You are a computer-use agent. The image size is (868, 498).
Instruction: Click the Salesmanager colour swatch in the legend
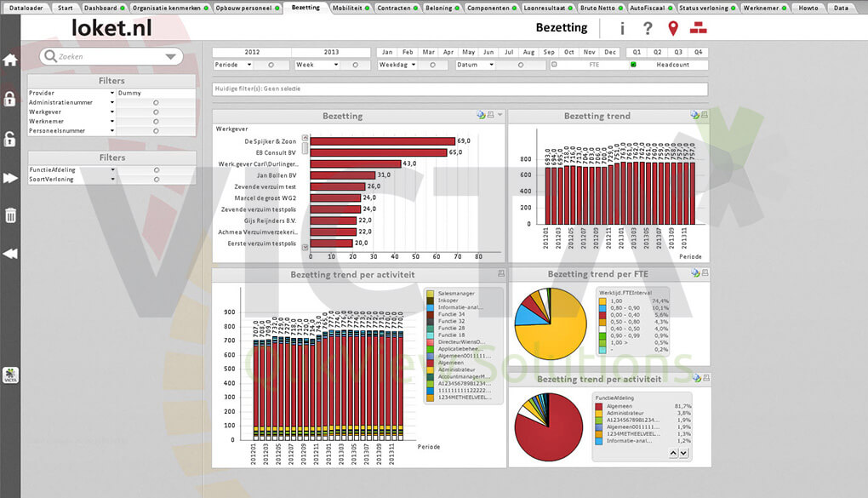click(430, 294)
